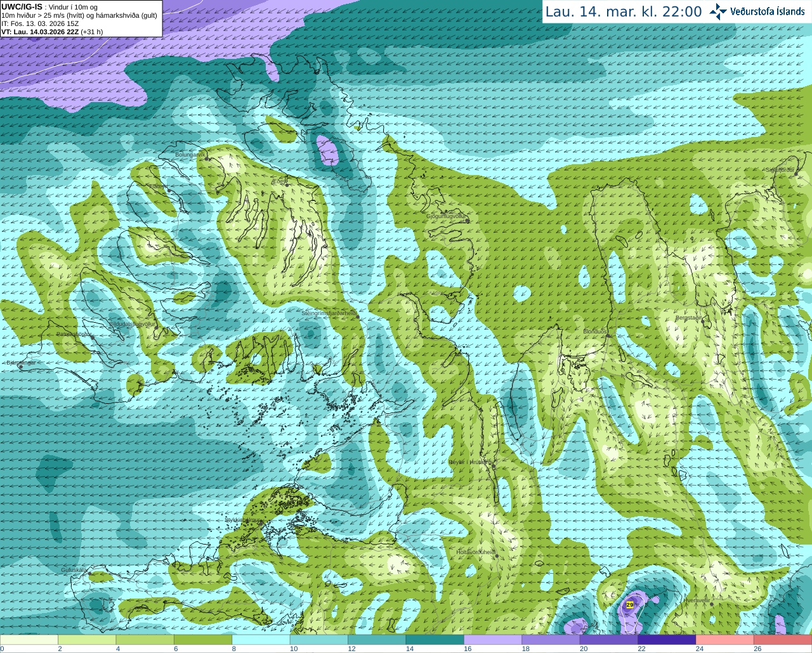Click the 'IT: Fös. 13. 03. 2026 15Z' line
The width and height of the screenshot is (812, 653).
(x=40, y=23)
